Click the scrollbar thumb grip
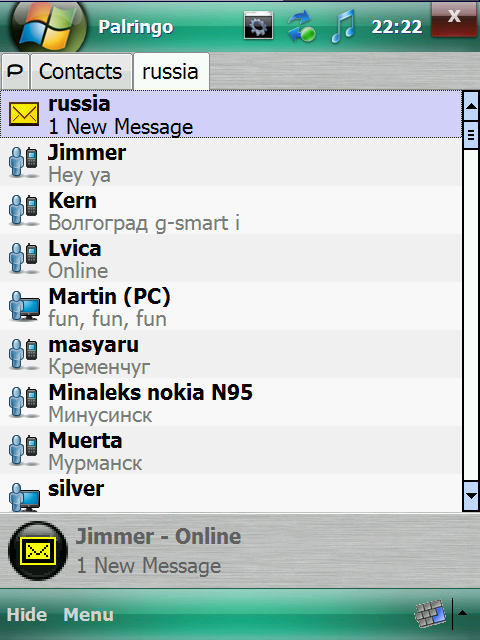Image resolution: width=480 pixels, height=640 pixels. (471, 135)
